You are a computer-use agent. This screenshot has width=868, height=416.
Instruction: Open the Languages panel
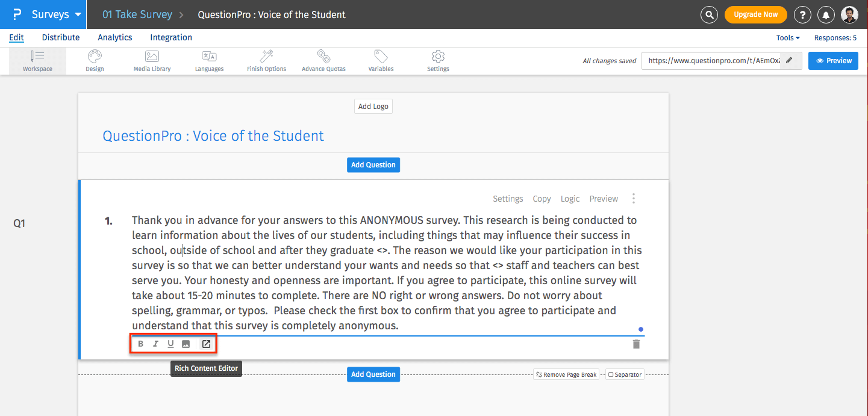(x=208, y=60)
